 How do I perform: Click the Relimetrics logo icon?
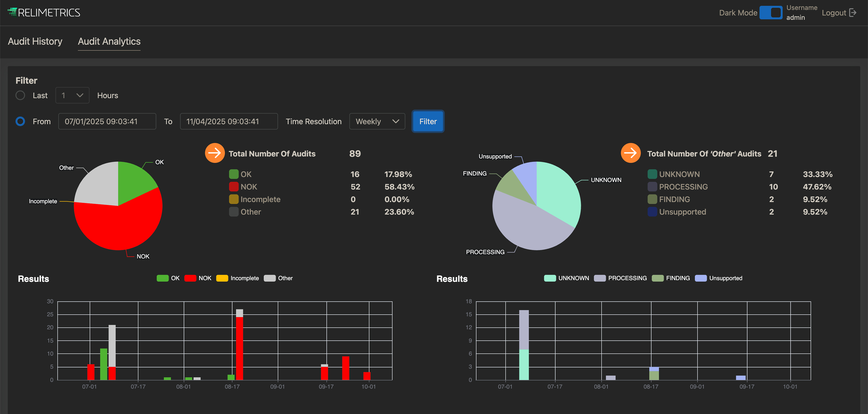12,12
